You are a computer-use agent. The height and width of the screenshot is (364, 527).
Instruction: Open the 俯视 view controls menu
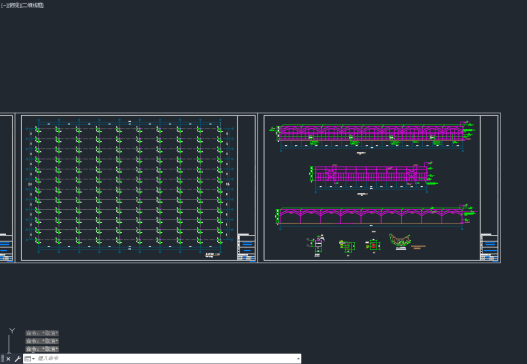(13, 5)
